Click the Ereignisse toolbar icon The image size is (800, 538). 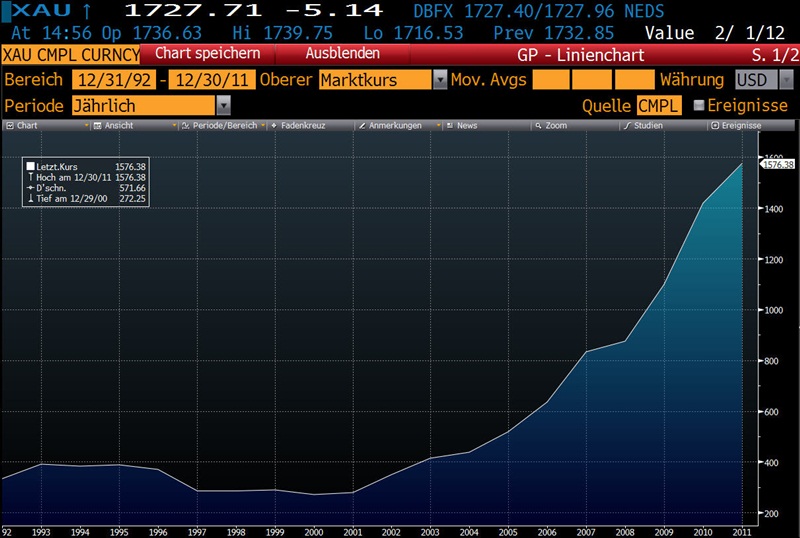tap(739, 126)
